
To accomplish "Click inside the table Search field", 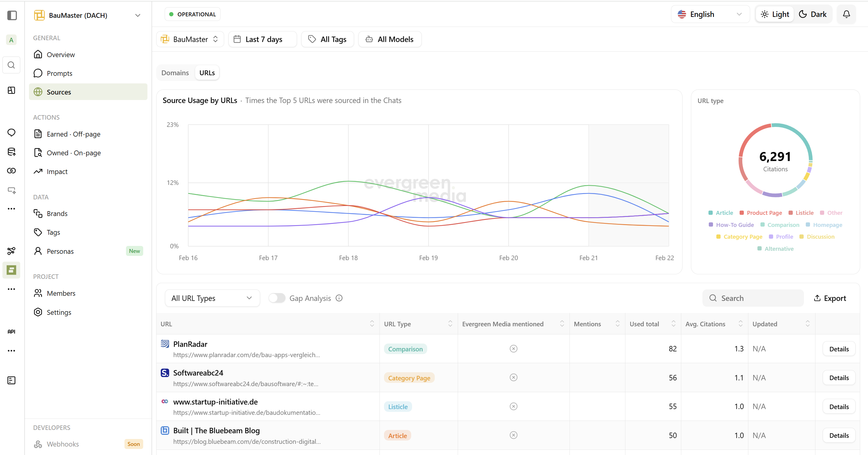I will pos(753,298).
